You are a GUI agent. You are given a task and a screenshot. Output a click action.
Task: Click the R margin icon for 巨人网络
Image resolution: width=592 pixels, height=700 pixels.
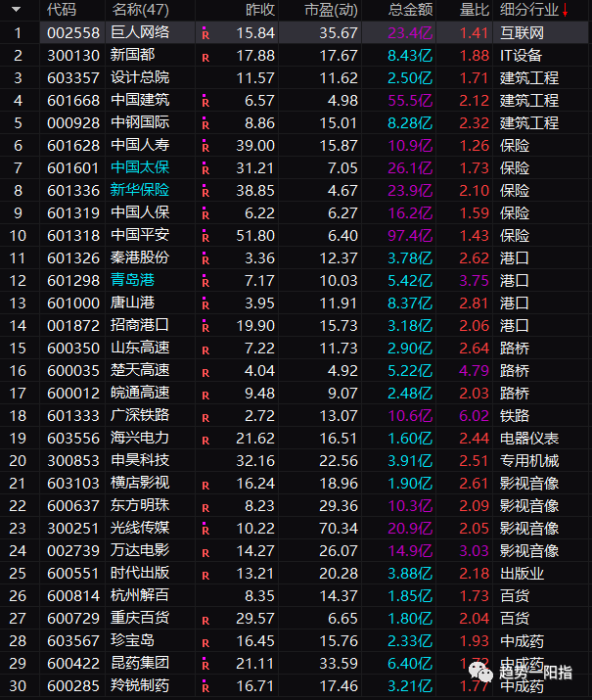205,33
